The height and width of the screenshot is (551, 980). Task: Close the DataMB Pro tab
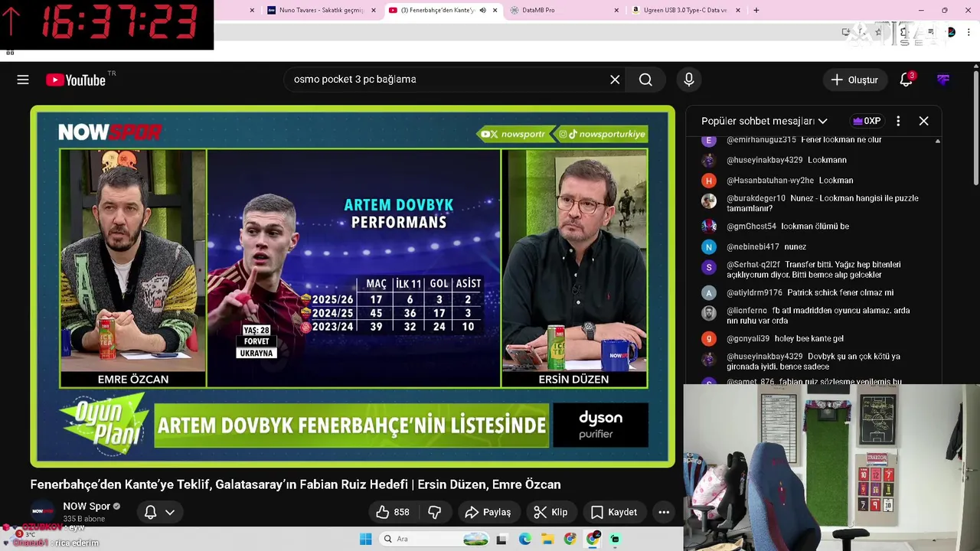click(616, 10)
